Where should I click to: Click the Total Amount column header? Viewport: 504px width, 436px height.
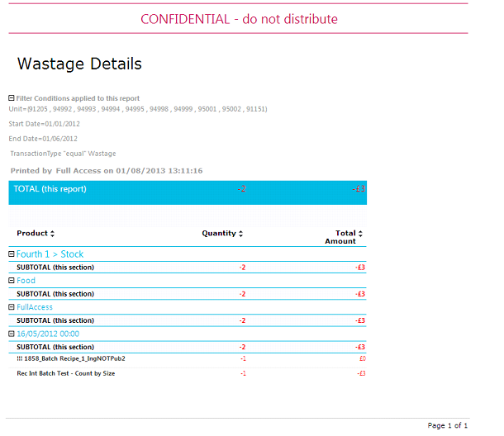click(x=345, y=237)
